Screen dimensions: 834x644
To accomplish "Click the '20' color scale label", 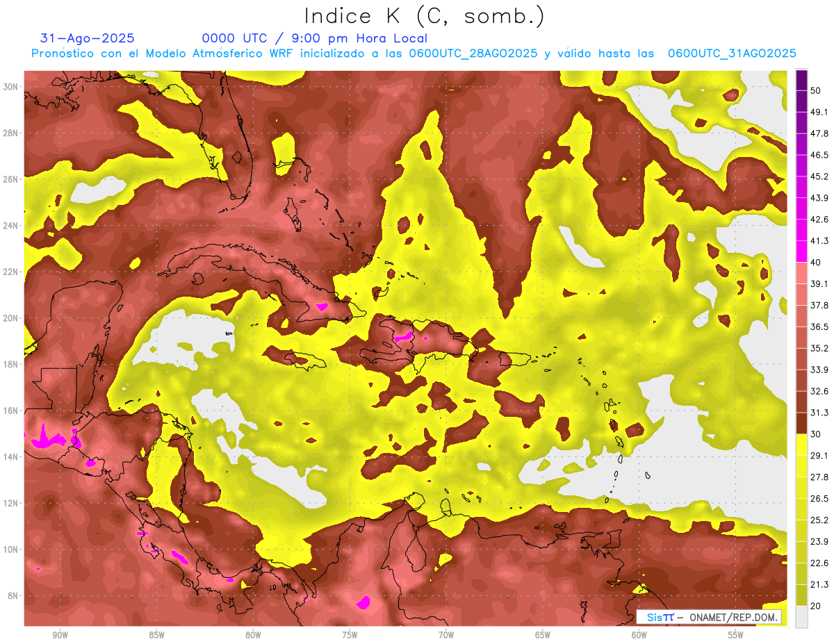I will [816, 606].
